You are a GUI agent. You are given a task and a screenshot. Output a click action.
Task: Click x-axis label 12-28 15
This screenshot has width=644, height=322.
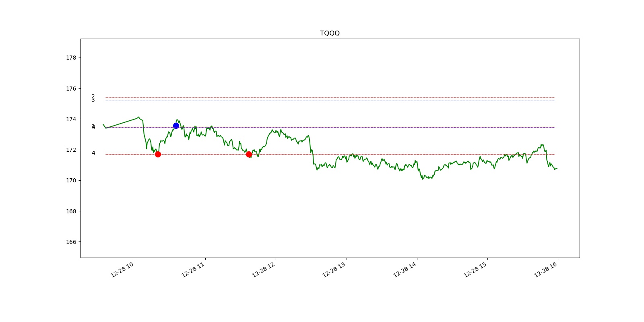coord(475,269)
